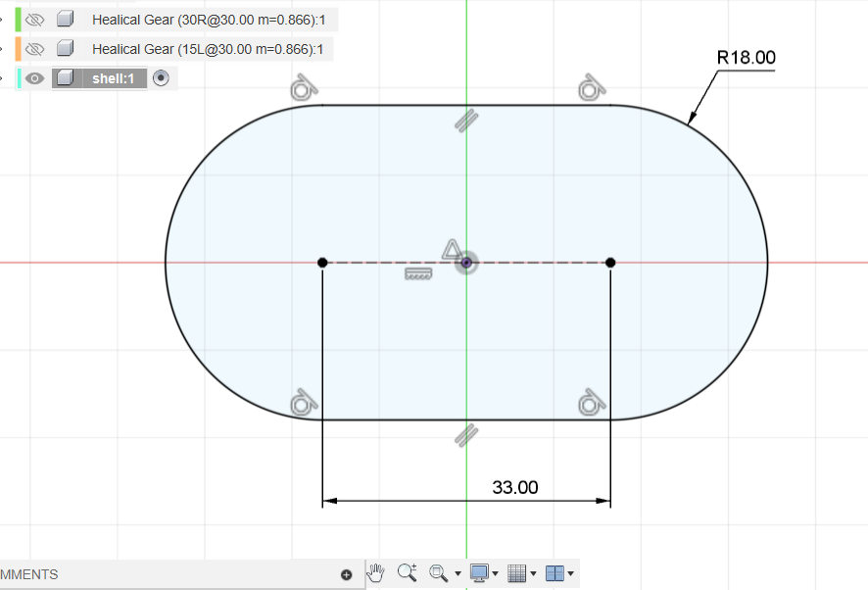
Task: Select the Pan hand tool
Action: coord(377,572)
